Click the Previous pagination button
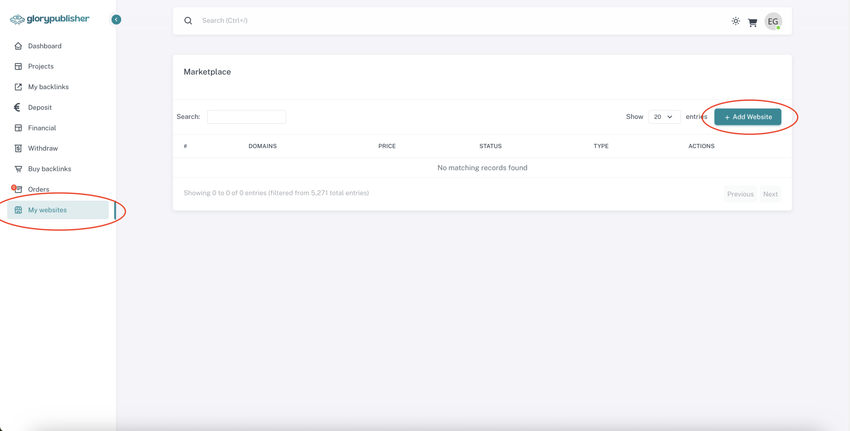The height and width of the screenshot is (431, 850). (x=740, y=194)
